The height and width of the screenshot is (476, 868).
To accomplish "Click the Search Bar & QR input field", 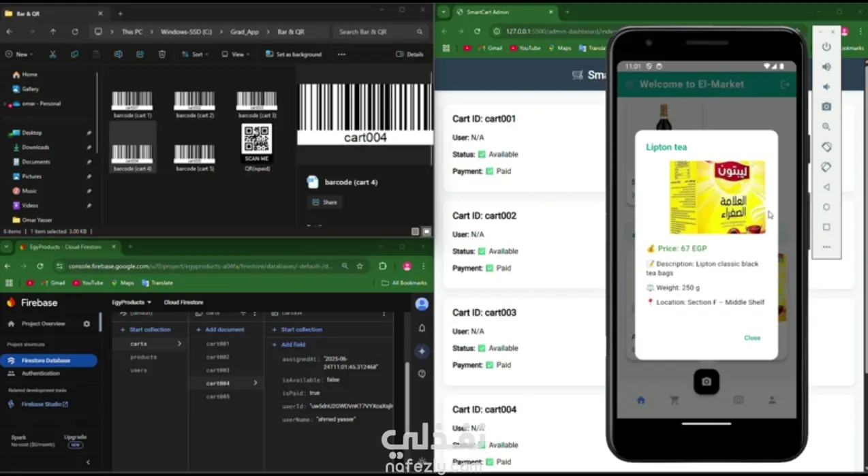I will click(380, 32).
